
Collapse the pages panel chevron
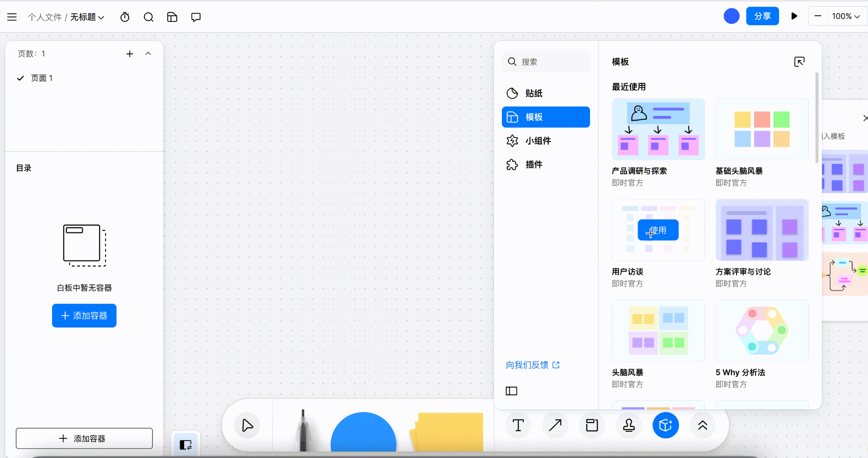click(148, 53)
